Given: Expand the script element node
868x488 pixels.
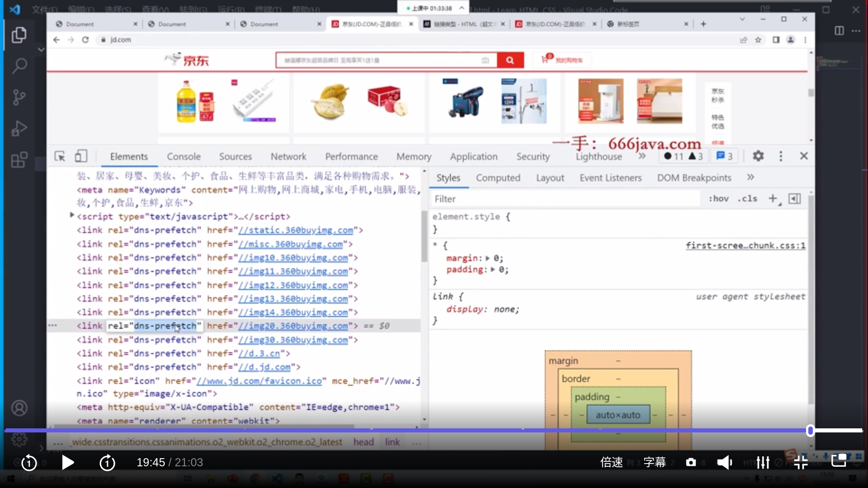Looking at the screenshot, I should (x=72, y=216).
